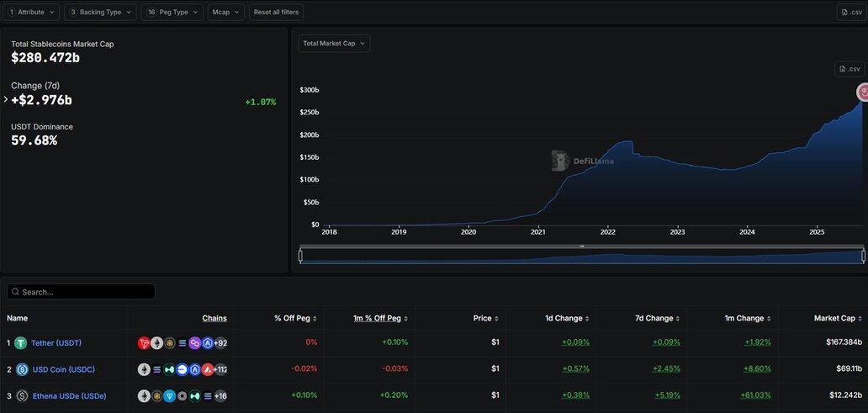This screenshot has height=413, width=868.
Task: Click the pink floating icon at chart edge
Action: point(862,92)
